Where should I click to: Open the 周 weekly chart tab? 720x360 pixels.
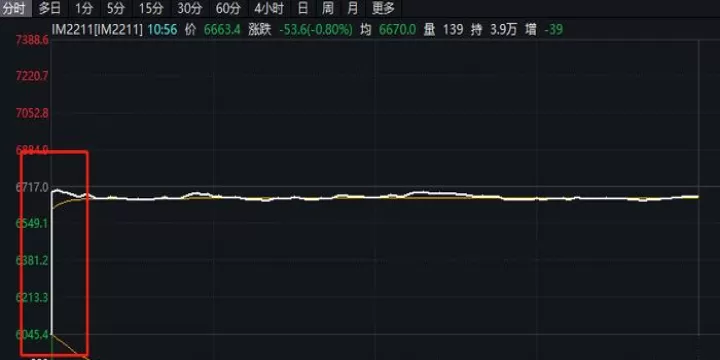coord(327,8)
